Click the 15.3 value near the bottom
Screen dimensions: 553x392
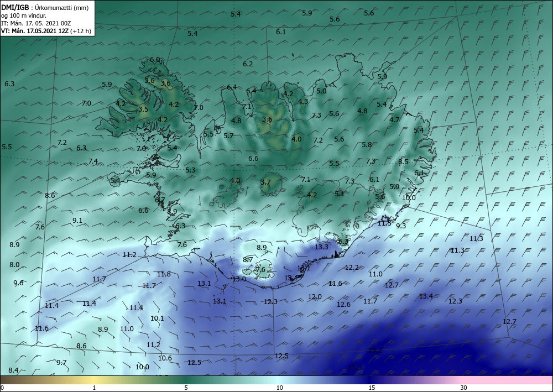point(355,367)
